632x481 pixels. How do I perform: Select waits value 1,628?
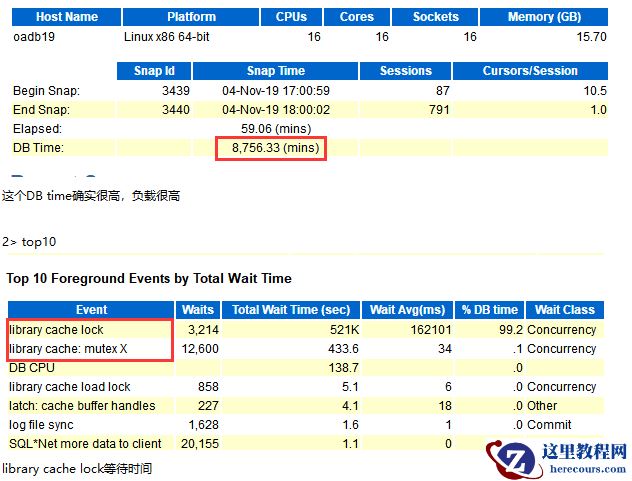203,425
